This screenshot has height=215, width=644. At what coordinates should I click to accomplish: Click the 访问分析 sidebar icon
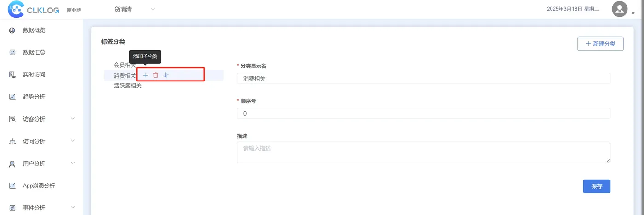coord(12,141)
